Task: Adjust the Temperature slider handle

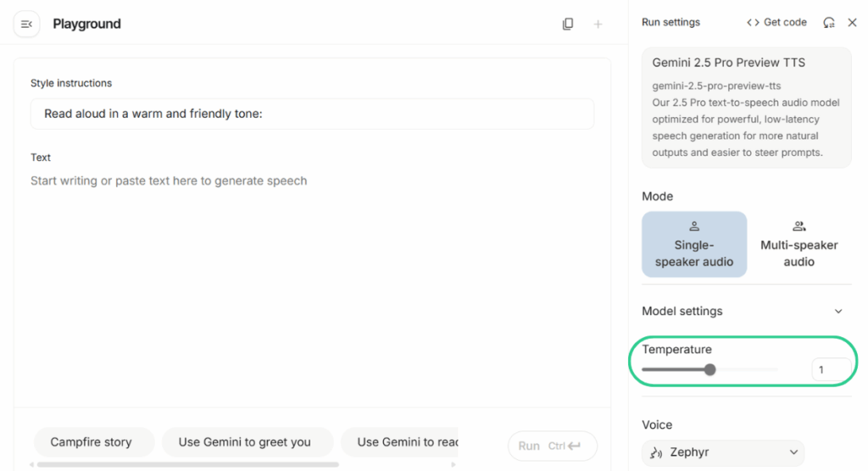Action: coord(710,369)
